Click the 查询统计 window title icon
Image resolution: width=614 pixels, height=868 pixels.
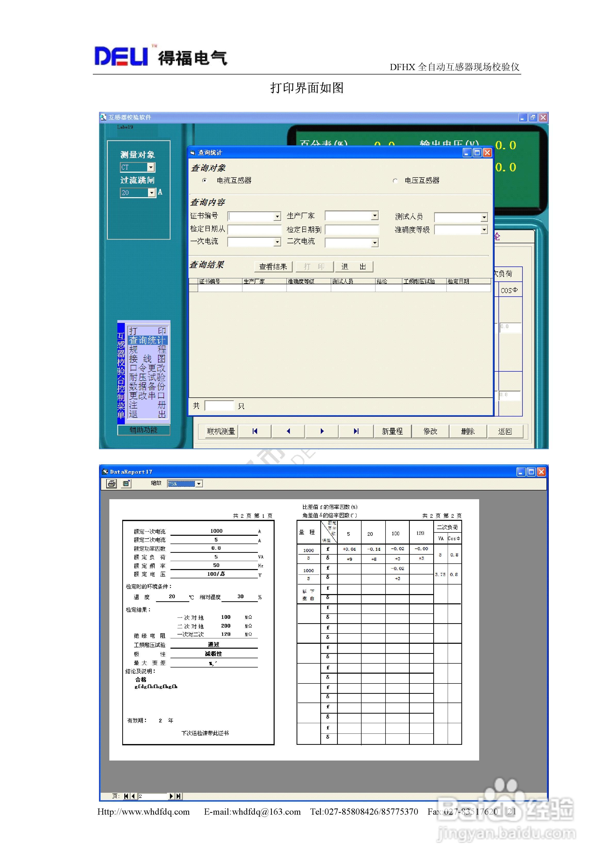(x=193, y=153)
